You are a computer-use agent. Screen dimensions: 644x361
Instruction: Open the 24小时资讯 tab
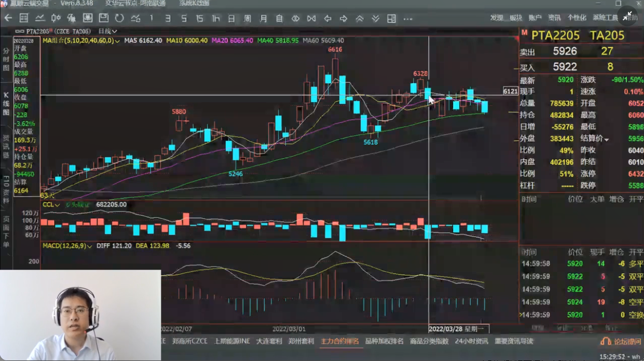471,341
